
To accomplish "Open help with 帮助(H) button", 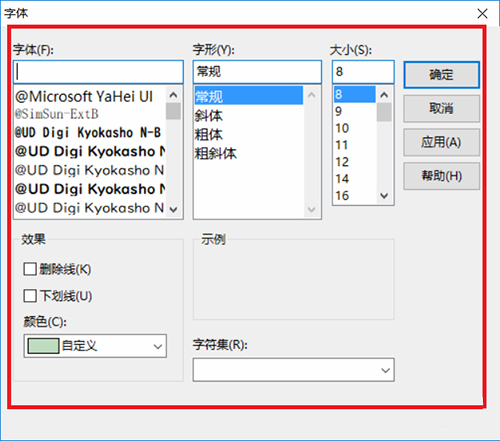I will (x=441, y=176).
